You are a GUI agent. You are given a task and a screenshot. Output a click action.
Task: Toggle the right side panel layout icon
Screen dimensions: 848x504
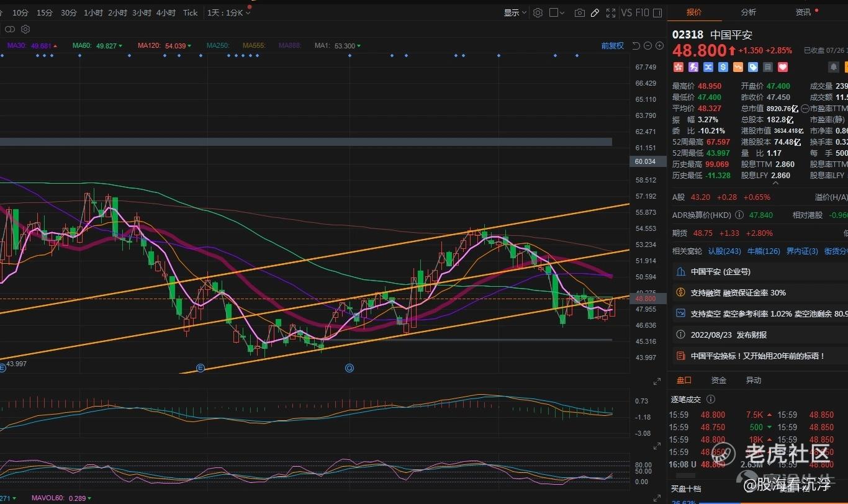click(657, 12)
